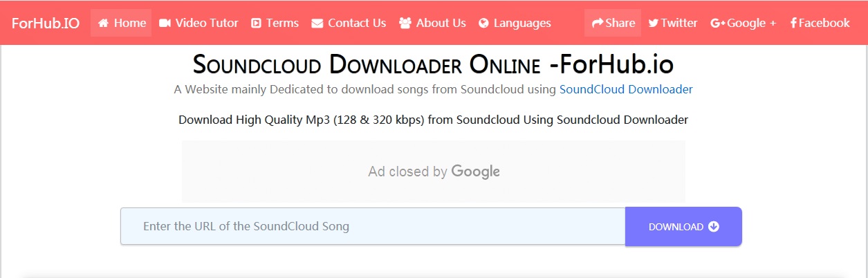
Task: Click the Terms play-box icon
Action: 256,23
